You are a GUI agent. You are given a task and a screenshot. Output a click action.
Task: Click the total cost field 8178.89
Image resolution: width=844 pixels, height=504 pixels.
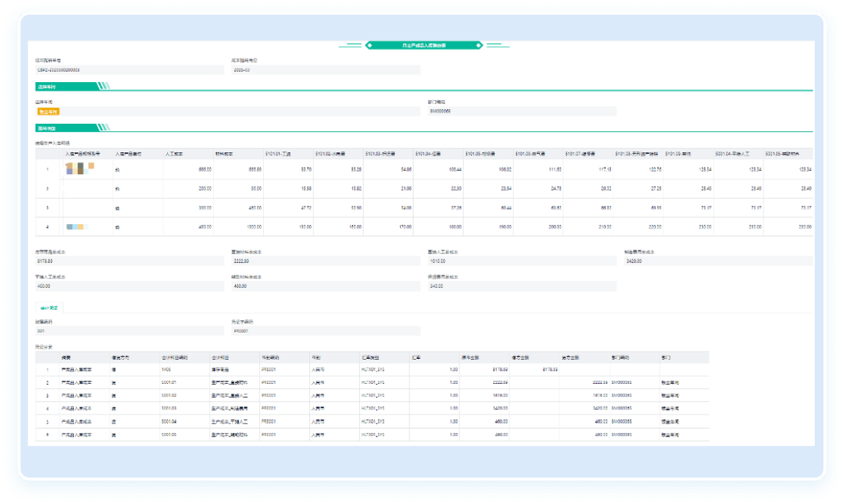[128, 261]
